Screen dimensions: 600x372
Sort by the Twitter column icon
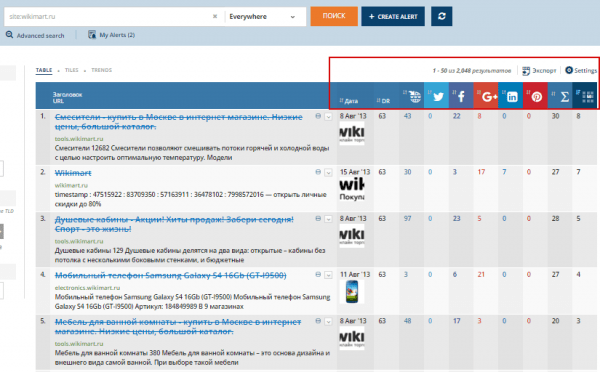click(x=436, y=96)
